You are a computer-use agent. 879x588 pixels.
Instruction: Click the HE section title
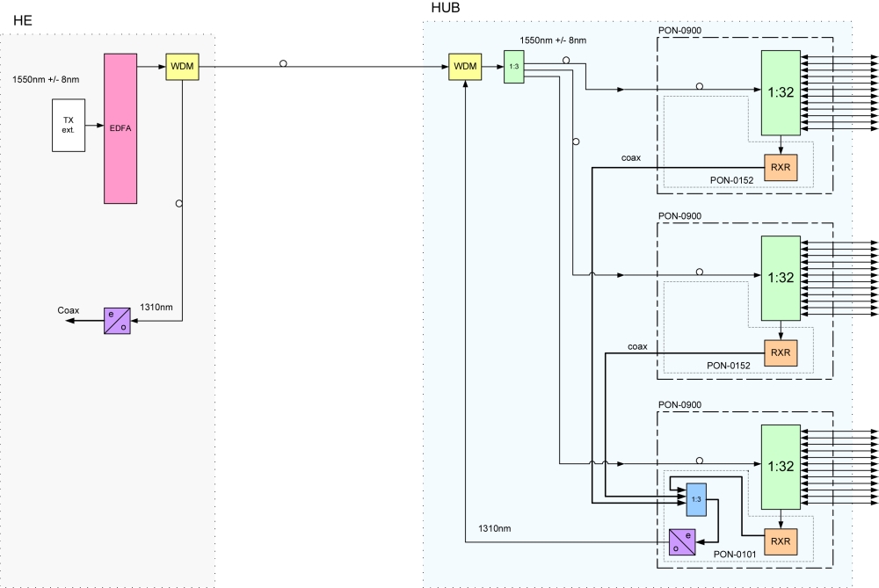tap(23, 21)
